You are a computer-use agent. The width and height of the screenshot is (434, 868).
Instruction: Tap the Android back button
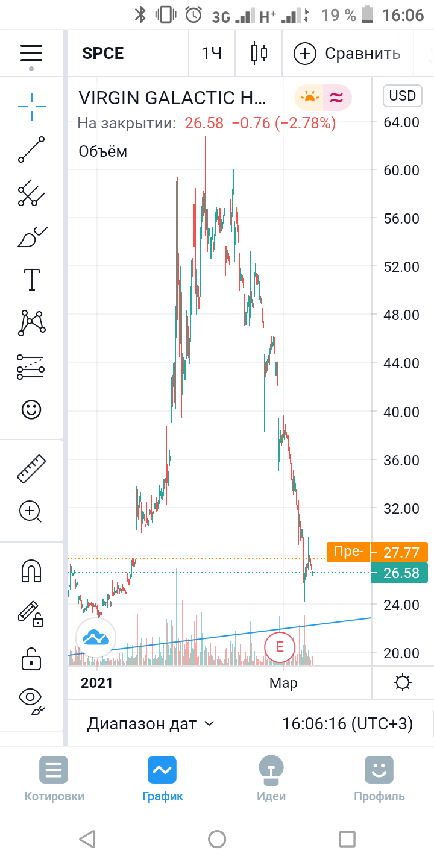[87, 838]
